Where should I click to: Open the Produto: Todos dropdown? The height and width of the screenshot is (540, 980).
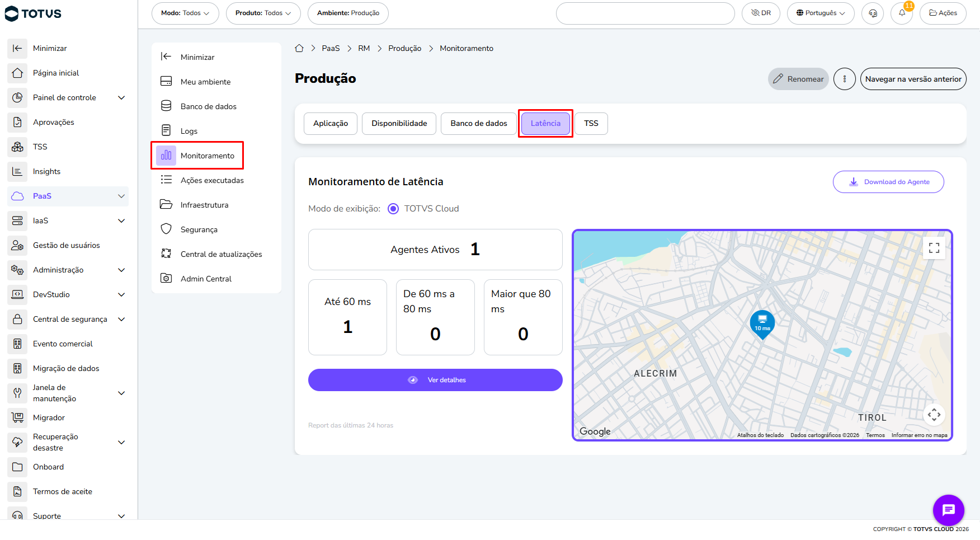point(263,13)
